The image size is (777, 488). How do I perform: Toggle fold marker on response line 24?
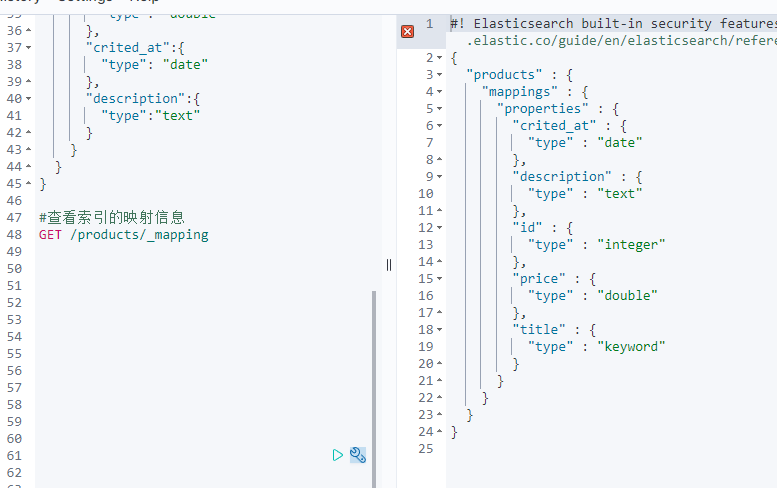pyautogui.click(x=440, y=432)
